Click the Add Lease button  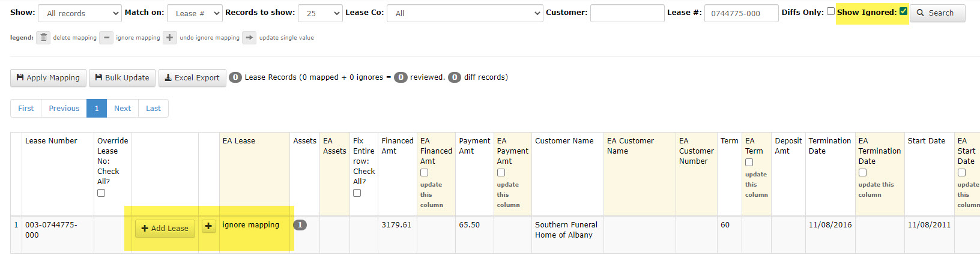165,229
